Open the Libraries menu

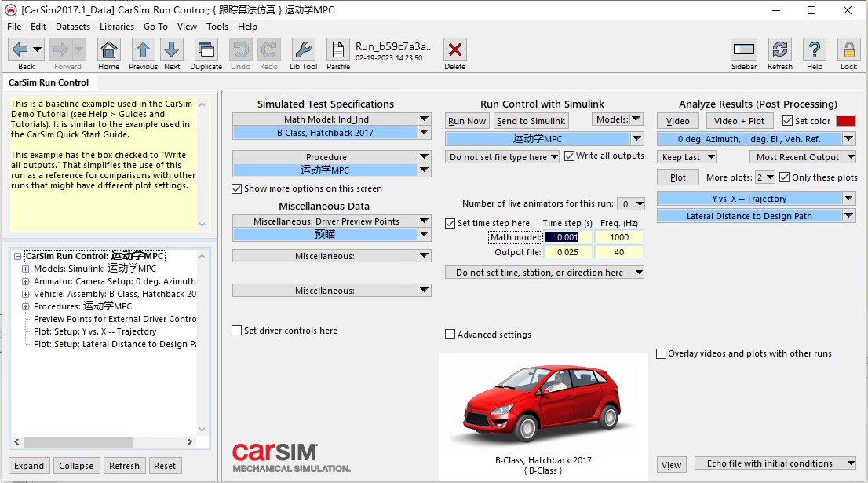117,27
